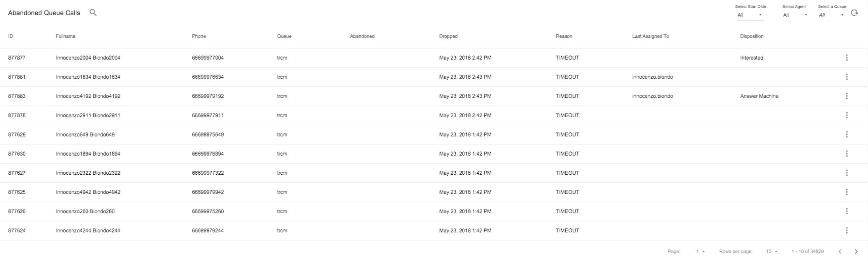Open the actions menu for call 877883

coord(847,96)
